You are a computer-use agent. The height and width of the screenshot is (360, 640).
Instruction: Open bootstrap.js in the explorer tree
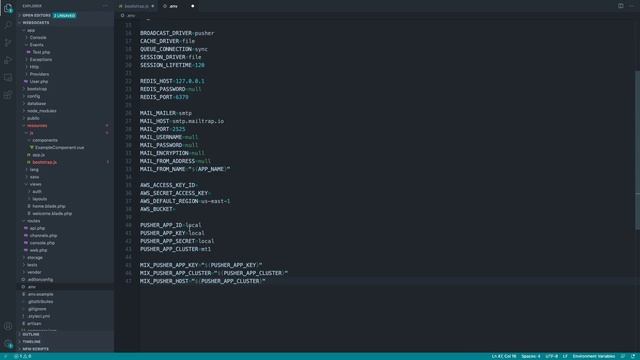click(64, 162)
